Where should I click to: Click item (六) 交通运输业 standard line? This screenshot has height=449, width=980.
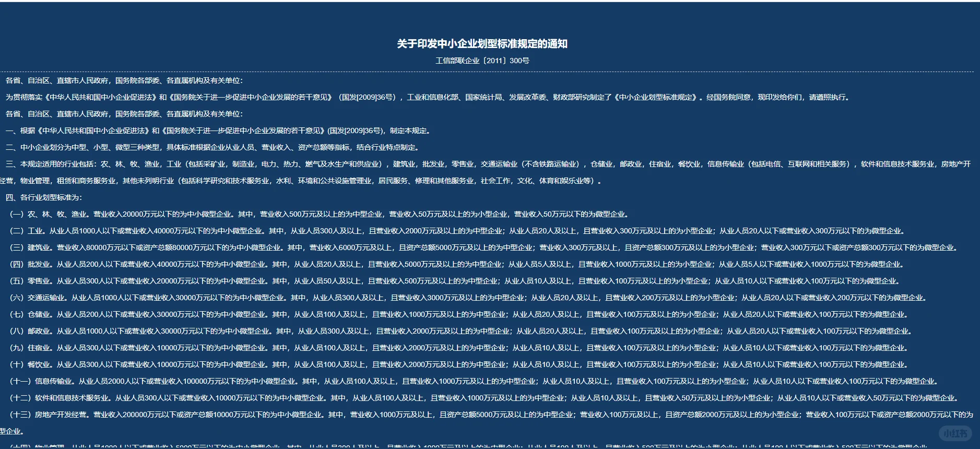[x=469, y=298]
